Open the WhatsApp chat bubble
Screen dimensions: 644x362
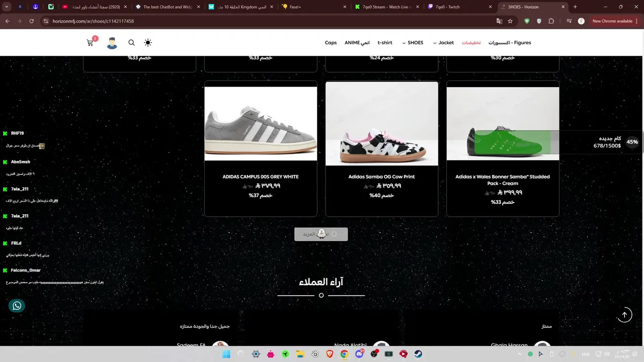[x=17, y=306]
